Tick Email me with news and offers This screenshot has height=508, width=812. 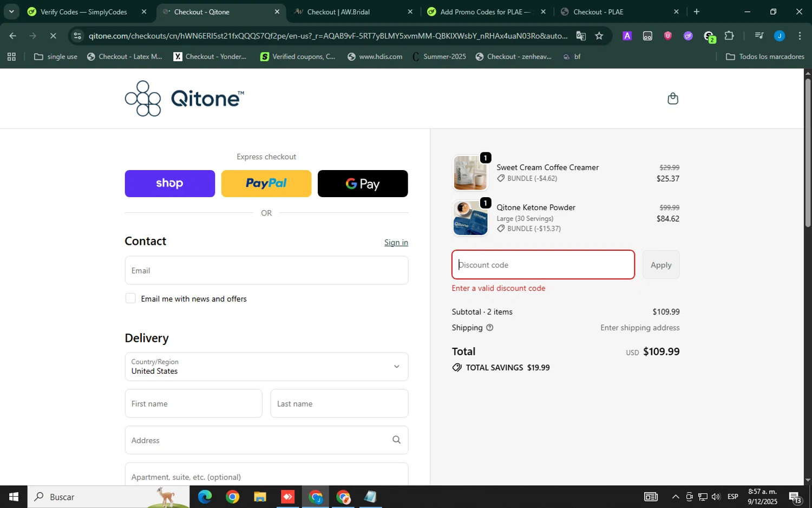click(130, 298)
